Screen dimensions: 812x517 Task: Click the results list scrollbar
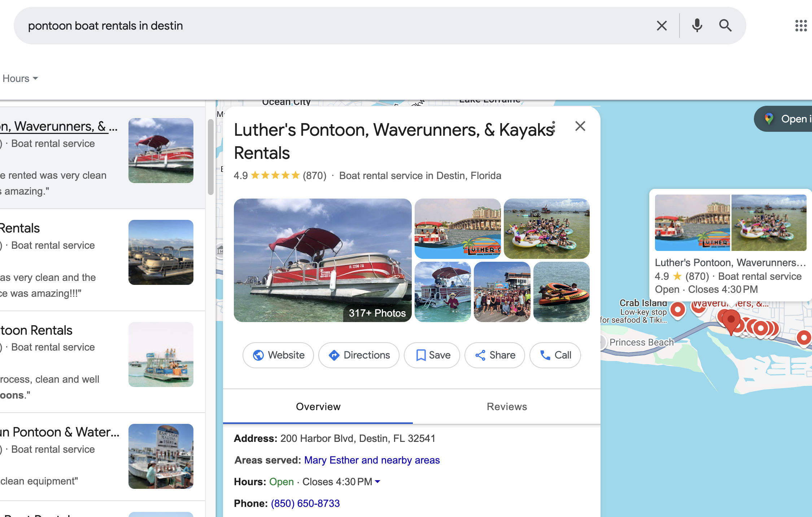point(211,157)
